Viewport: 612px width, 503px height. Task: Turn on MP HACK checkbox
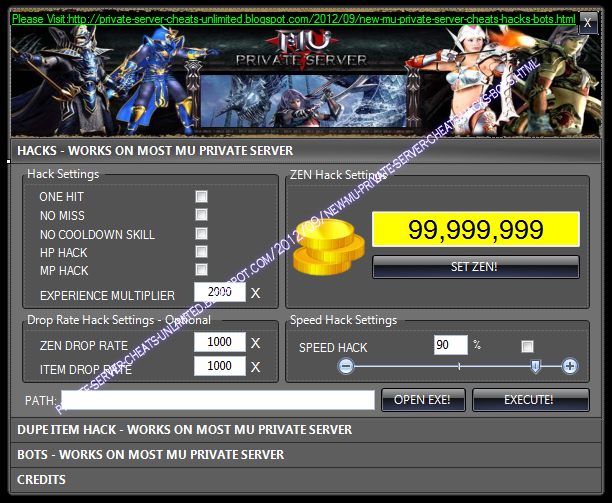coord(201,270)
